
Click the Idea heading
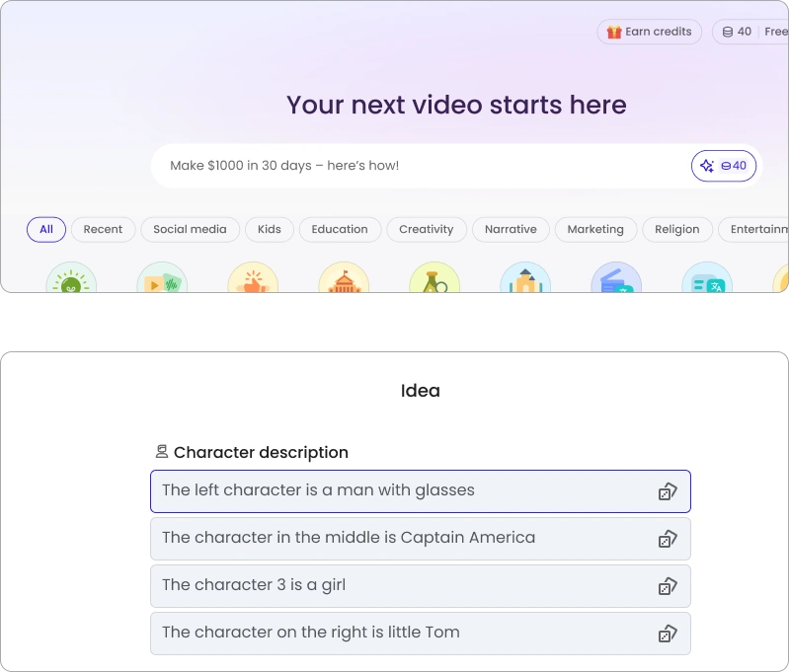tap(420, 391)
